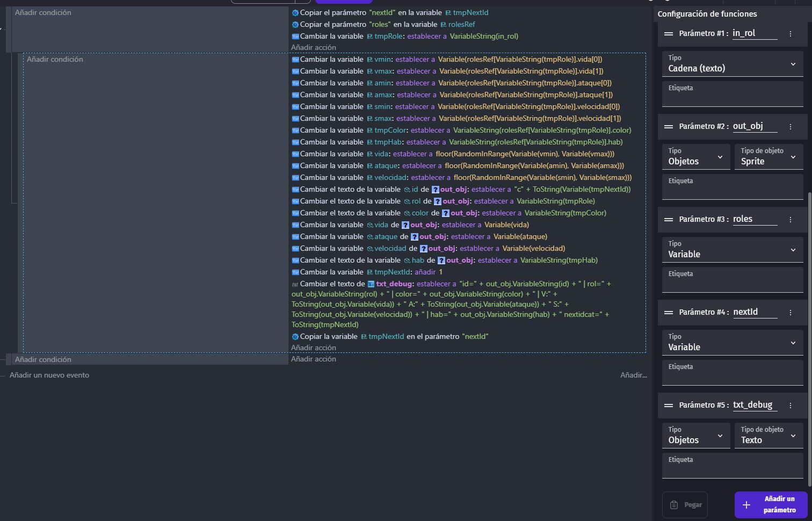Image resolution: width=812 pixels, height=521 pixels.
Task: Click the three-dot menu of Parámetro #5 txt_debug
Action: [790, 405]
